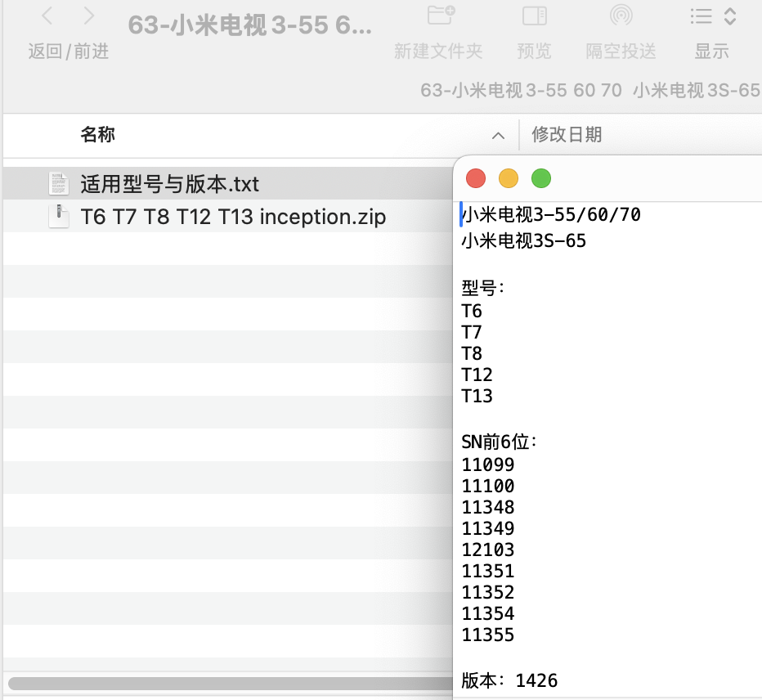The height and width of the screenshot is (700, 762).
Task: Go forward with the right chevron
Action: point(88,16)
